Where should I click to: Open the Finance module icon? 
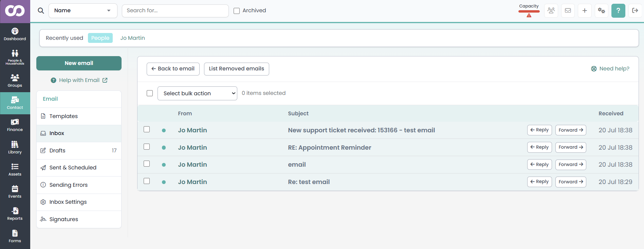click(x=15, y=125)
